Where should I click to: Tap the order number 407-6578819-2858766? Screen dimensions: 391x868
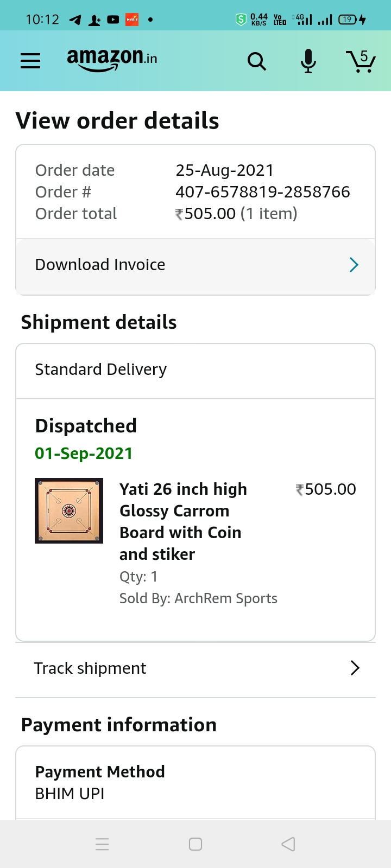pos(262,192)
